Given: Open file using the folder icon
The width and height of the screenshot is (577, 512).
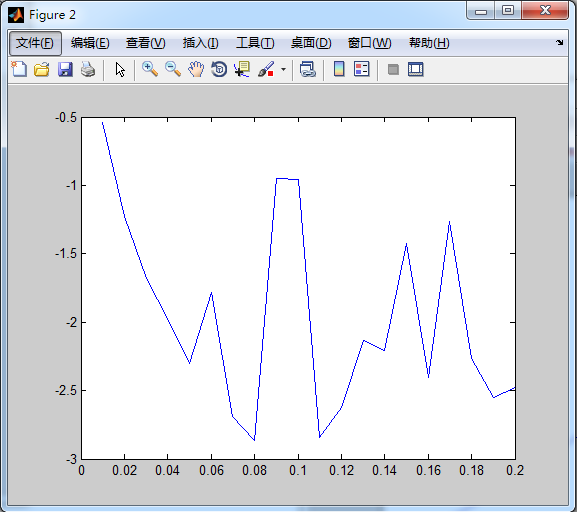Looking at the screenshot, I should pos(42,69).
